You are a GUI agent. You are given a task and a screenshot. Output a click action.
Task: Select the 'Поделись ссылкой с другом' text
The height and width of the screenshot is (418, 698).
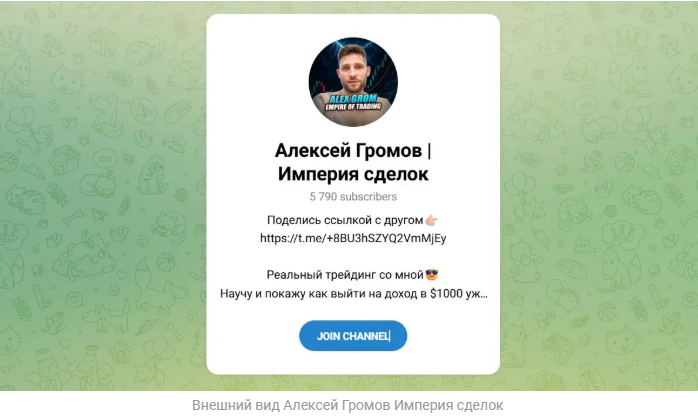(x=345, y=220)
